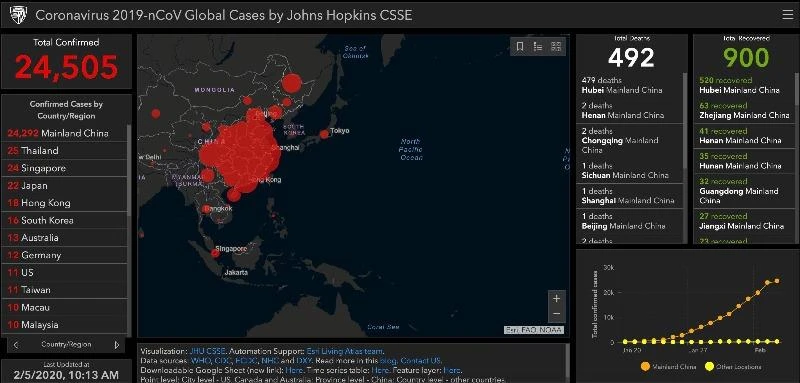Select Hubei 520 recovered entry
Image resolution: width=800 pixels, height=383 pixels.
(x=744, y=85)
